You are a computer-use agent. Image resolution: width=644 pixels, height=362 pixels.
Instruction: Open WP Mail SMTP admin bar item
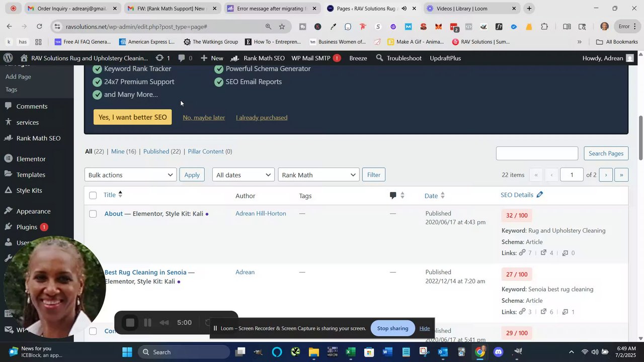click(x=316, y=58)
